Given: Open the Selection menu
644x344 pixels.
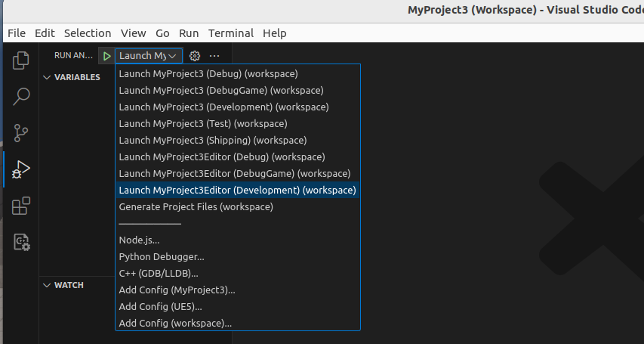Looking at the screenshot, I should 88,33.
